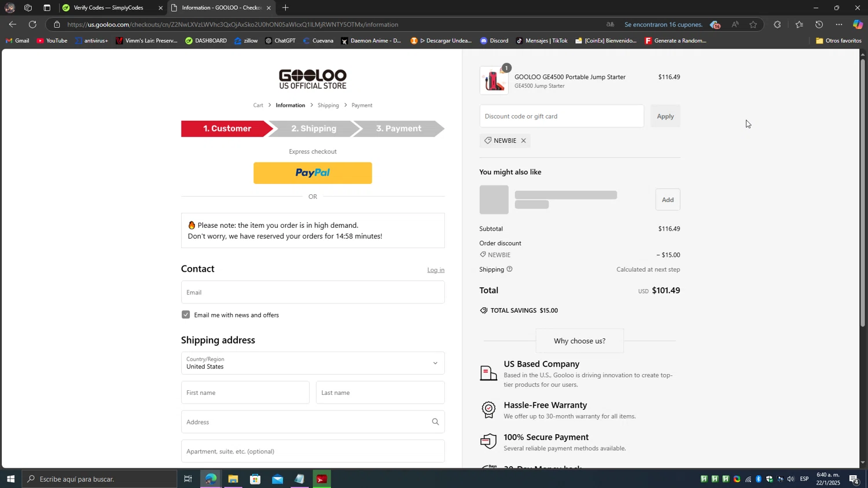Screen dimensions: 868x488
Task: Click the taskbar search box
Action: [100, 479]
